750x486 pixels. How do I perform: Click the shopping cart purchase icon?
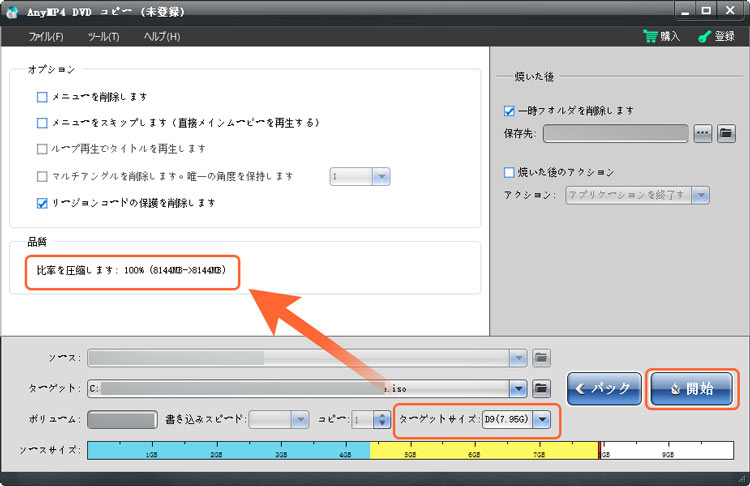(x=650, y=36)
